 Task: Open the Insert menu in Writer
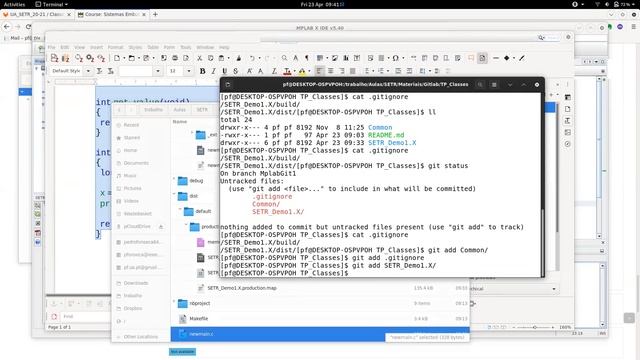tap(96, 47)
